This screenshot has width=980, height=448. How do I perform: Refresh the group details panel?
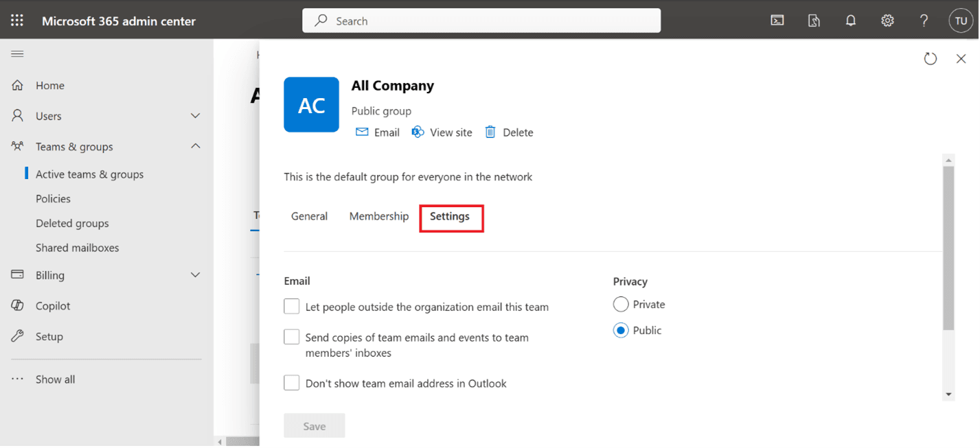931,58
